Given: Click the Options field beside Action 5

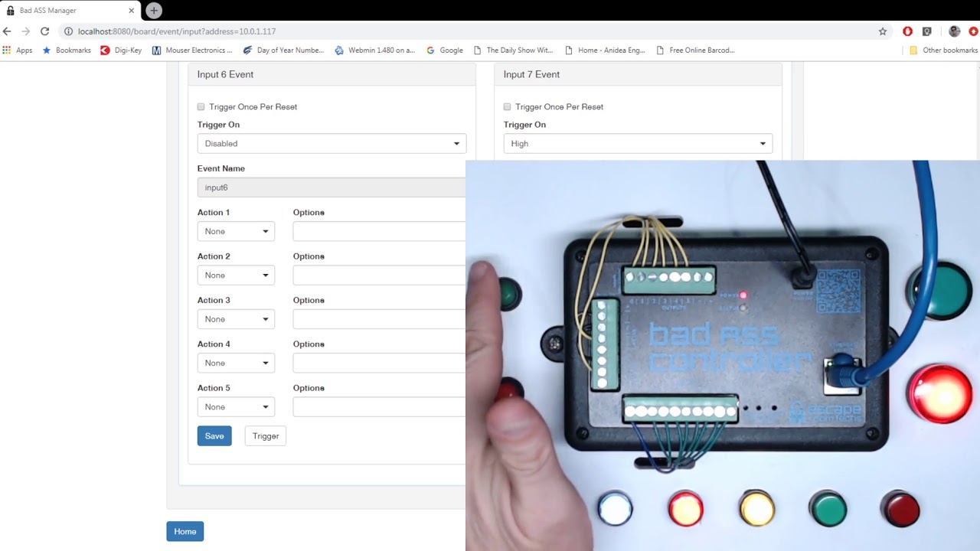Looking at the screenshot, I should pyautogui.click(x=379, y=407).
